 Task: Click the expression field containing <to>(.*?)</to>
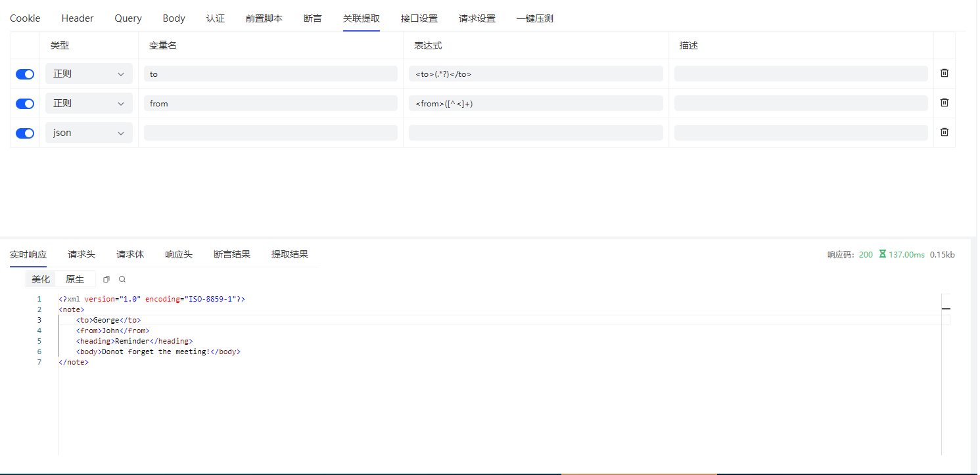[536, 74]
